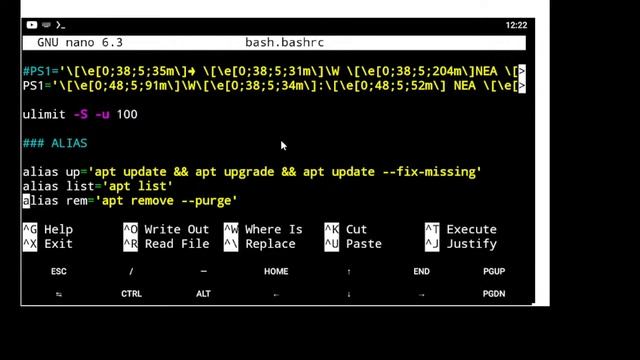Tap the PGUP extra key
The image size is (640, 360).
[x=494, y=271]
